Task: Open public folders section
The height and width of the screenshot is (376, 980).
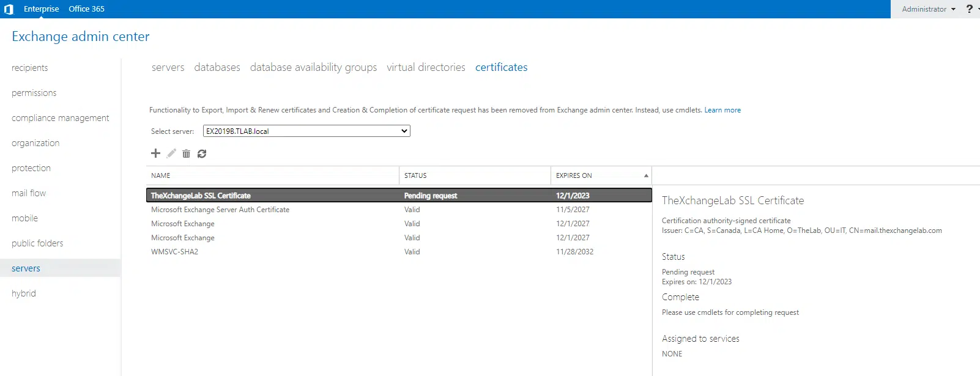Action: click(37, 243)
